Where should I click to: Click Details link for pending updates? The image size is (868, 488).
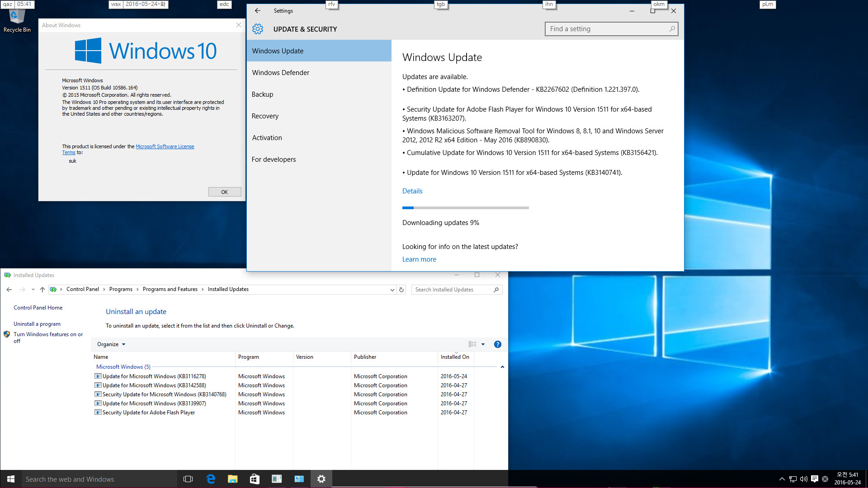tap(412, 191)
